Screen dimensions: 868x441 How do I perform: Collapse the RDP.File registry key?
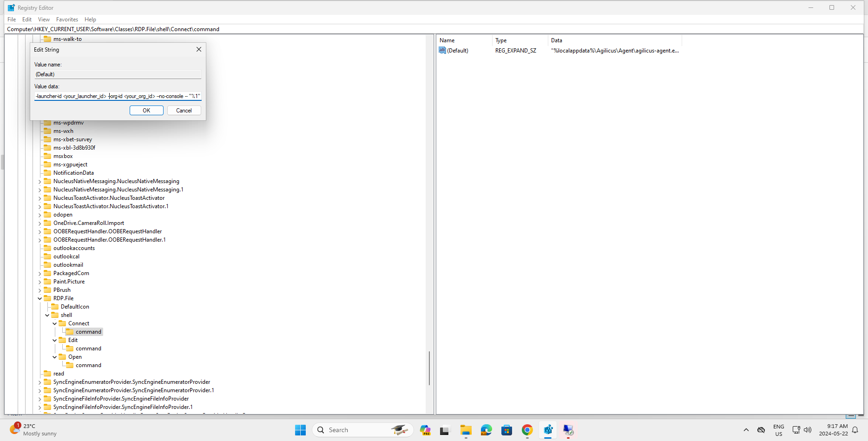tap(40, 298)
